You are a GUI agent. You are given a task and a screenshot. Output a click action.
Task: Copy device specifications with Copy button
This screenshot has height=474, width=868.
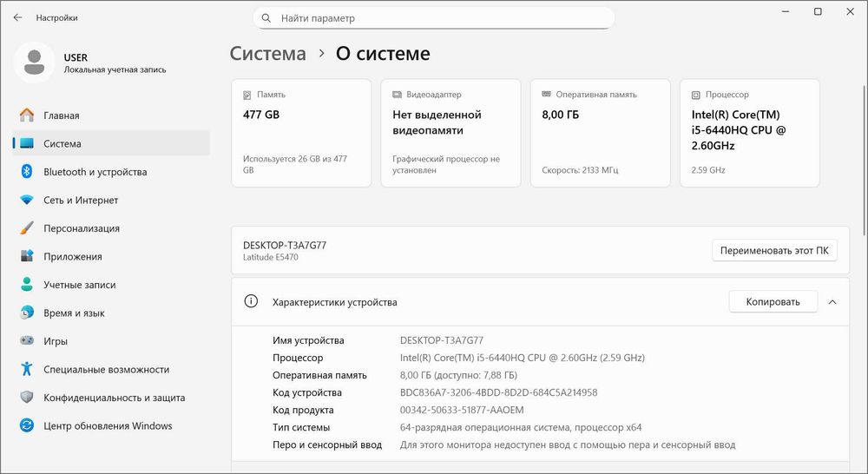pos(773,302)
